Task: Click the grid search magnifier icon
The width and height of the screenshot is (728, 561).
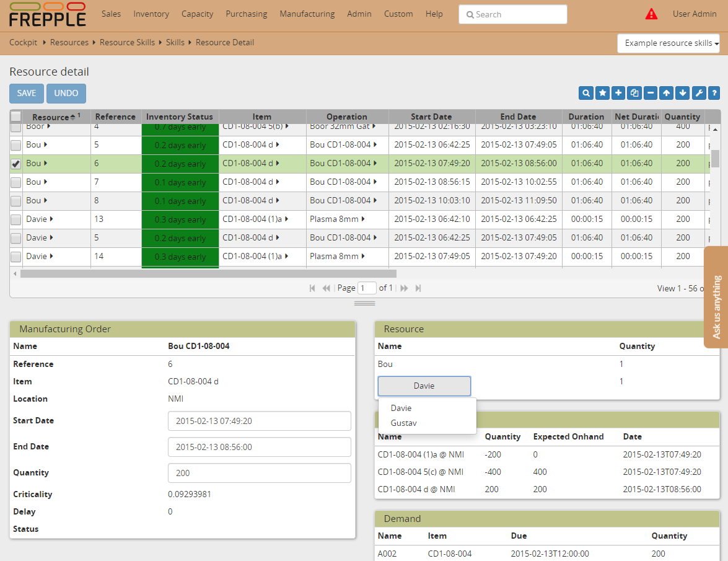Action: coord(586,93)
